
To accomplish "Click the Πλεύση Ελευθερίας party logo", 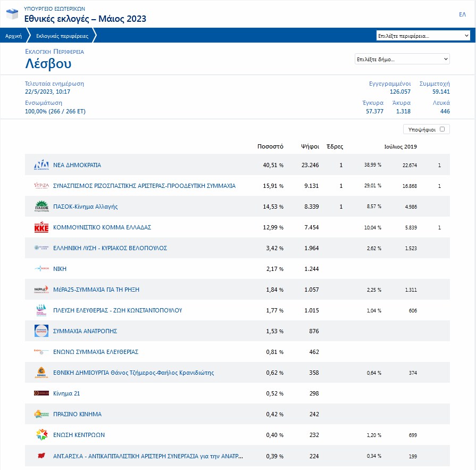I will coord(41,310).
